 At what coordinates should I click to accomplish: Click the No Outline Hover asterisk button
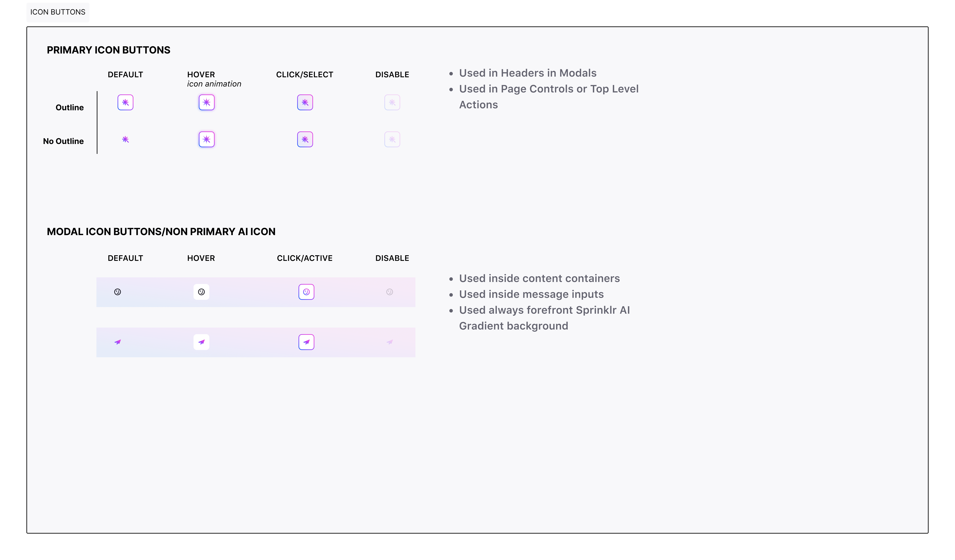click(207, 140)
